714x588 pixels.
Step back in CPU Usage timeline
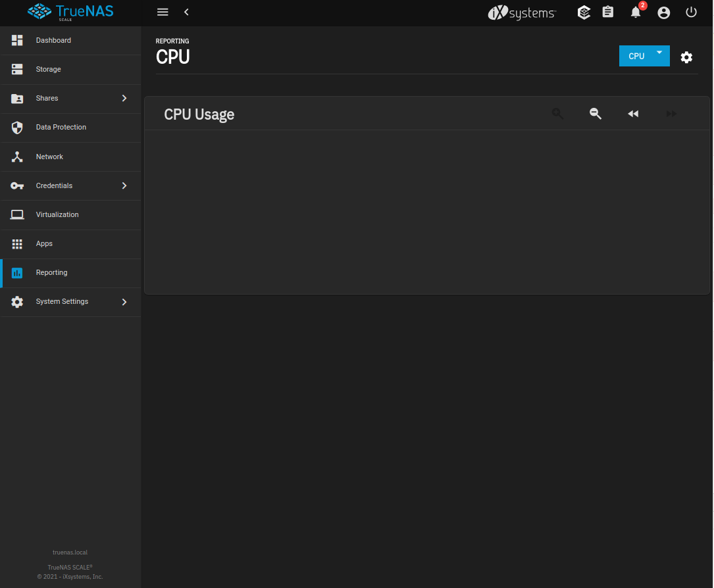tap(633, 114)
